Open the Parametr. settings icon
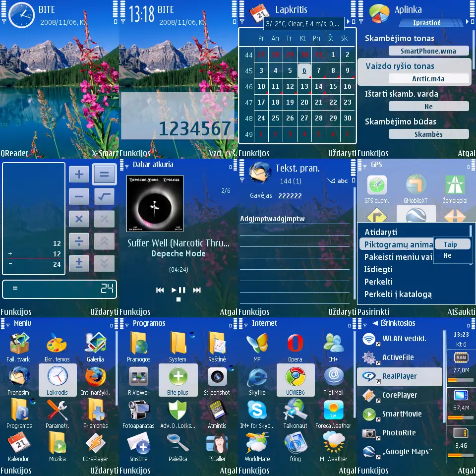This screenshot has height=476, width=476. pos(58,414)
